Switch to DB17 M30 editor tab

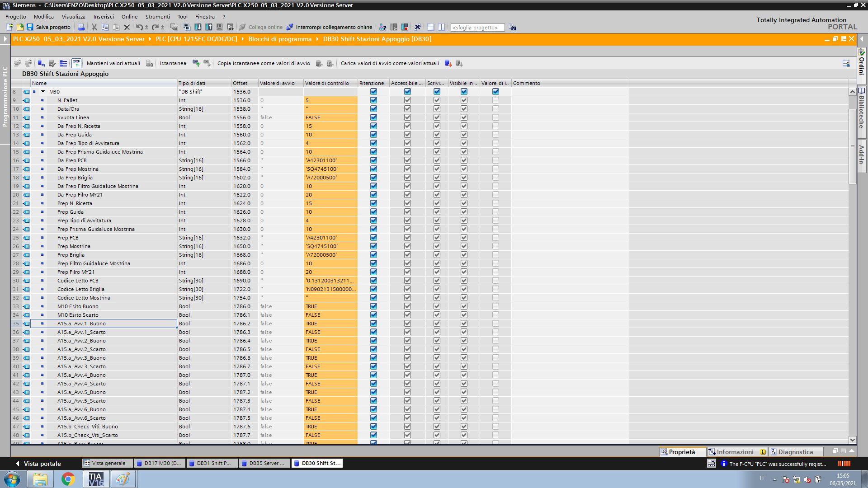pyautogui.click(x=159, y=463)
